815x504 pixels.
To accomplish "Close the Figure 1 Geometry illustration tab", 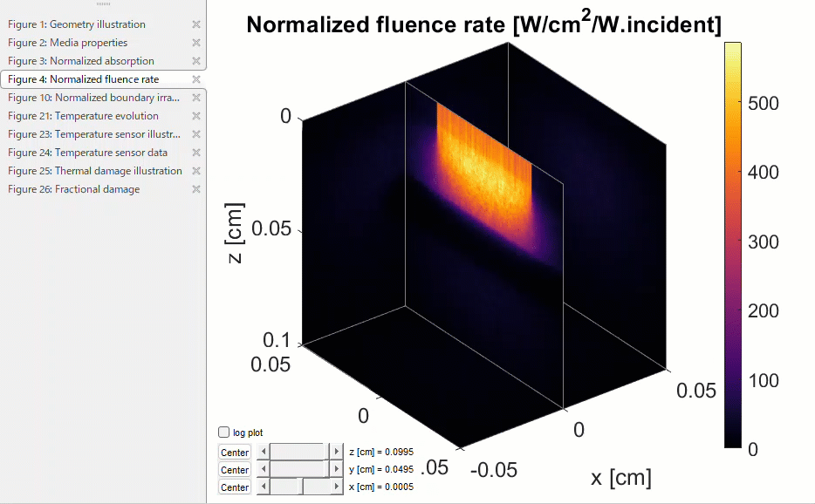I will (x=196, y=24).
